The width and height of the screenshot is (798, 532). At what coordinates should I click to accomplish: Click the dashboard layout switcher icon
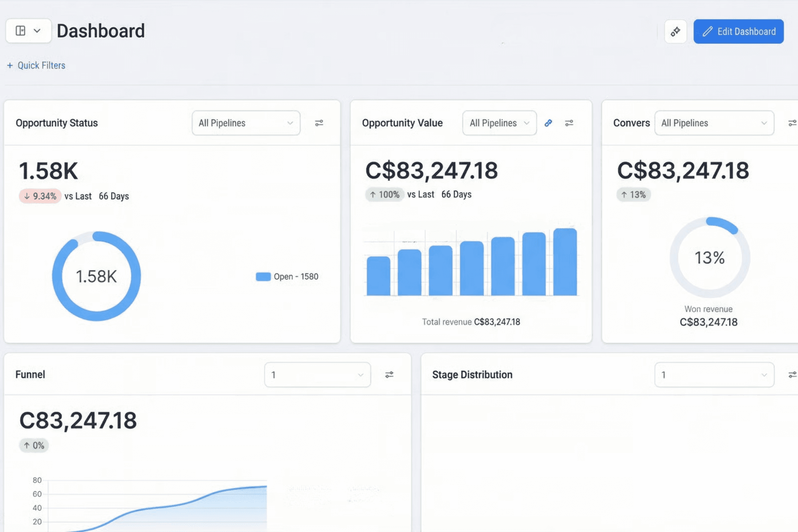point(21,31)
